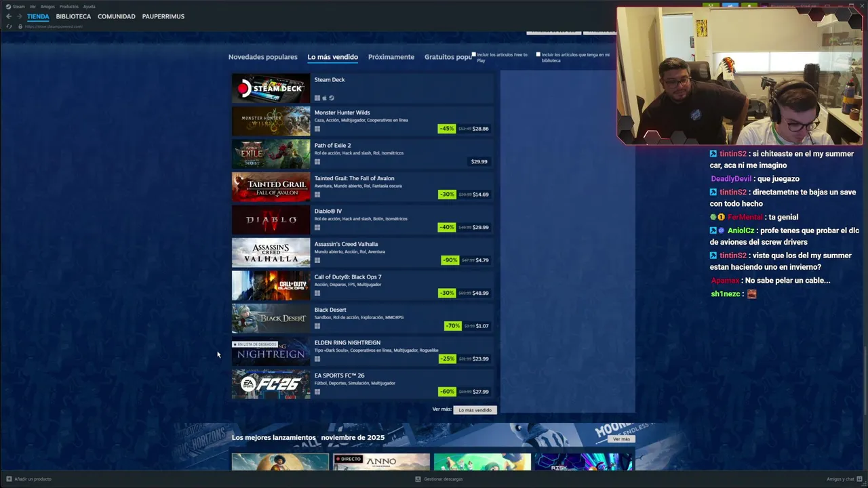Click the Gestionar descargas download icon
Viewport: 868px width, 488px height.
pos(418,479)
